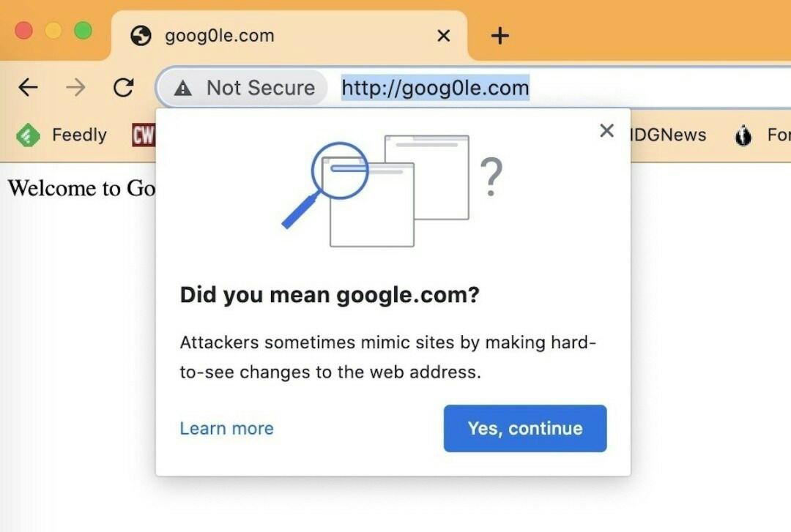Reload the goog0le.com page
Image resolution: width=791 pixels, height=532 pixels.
[x=123, y=88]
